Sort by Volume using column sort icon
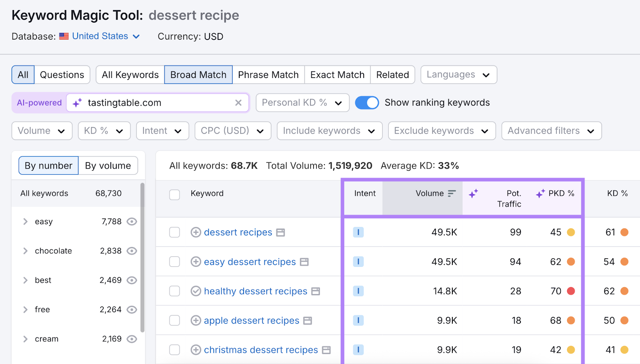The image size is (640, 364). coord(452,193)
